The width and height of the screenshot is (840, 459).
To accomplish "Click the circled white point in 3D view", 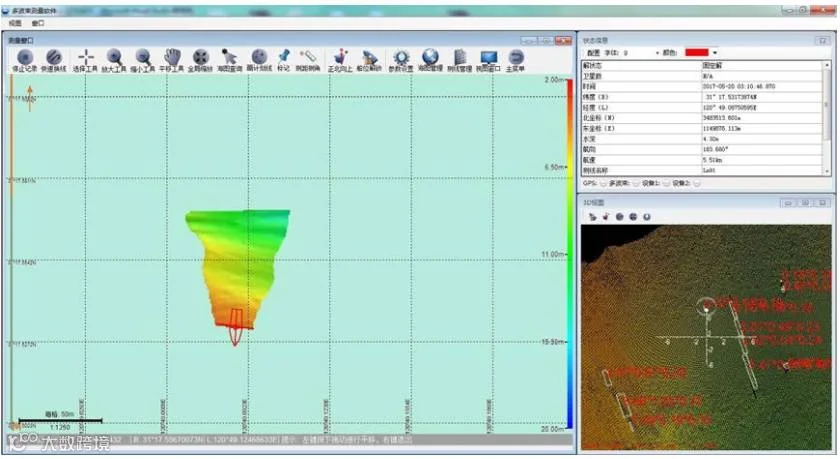I will tap(706, 307).
